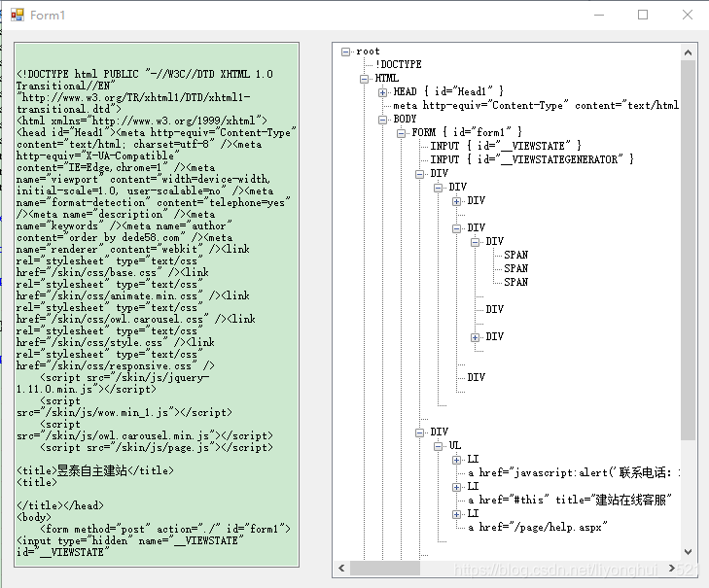Click the tree's scroll up arrow

tap(689, 52)
